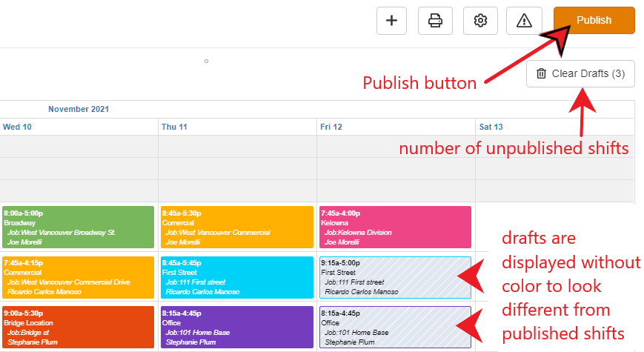
Task: Open Wed Broadway 8:00a-5:00p shift
Action: (78, 228)
